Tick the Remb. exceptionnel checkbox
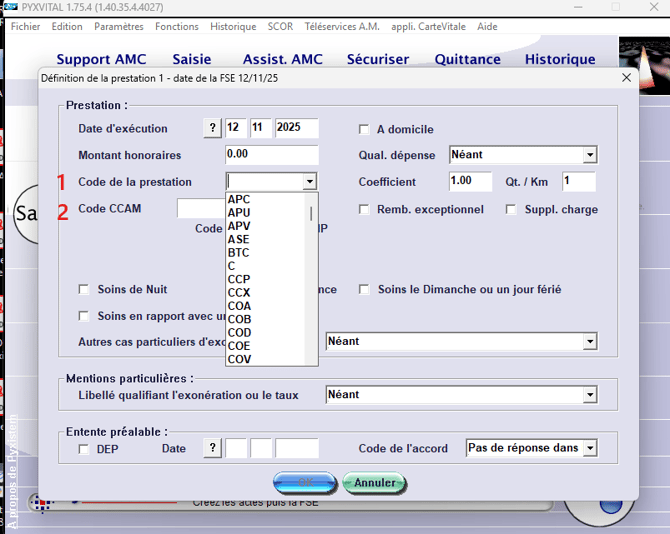670x534 pixels. [x=365, y=210]
